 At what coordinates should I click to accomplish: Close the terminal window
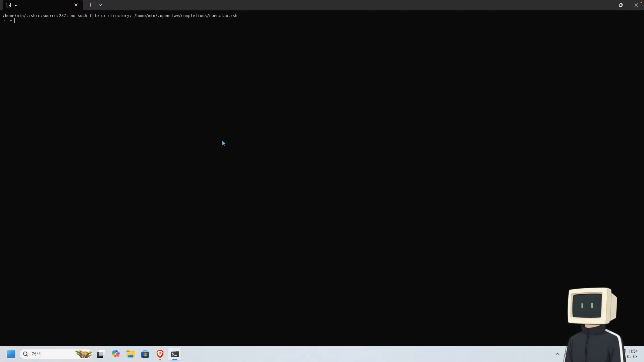(636, 5)
